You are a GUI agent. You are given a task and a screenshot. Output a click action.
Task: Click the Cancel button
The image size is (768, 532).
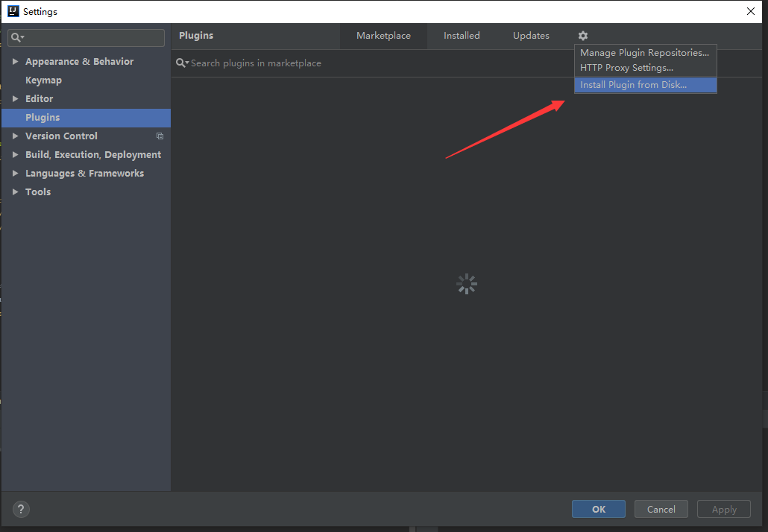[x=661, y=509]
